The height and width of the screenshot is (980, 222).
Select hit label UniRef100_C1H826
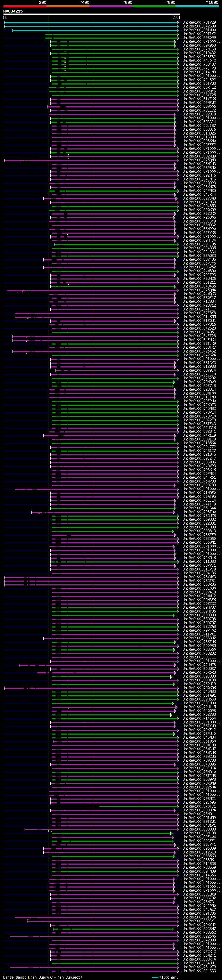coord(199,133)
